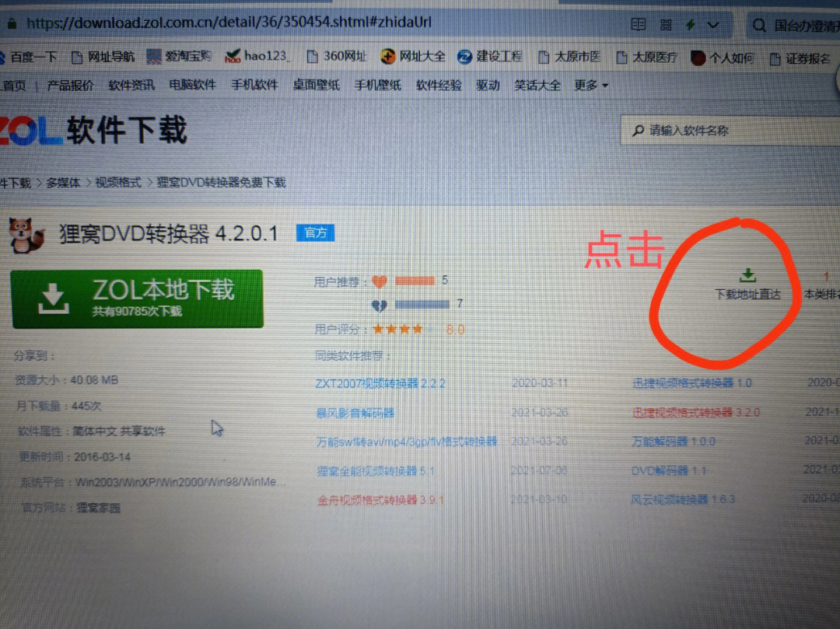Go to 软件资讯 in site nav
Screen dimensions: 840x629
click(131, 85)
